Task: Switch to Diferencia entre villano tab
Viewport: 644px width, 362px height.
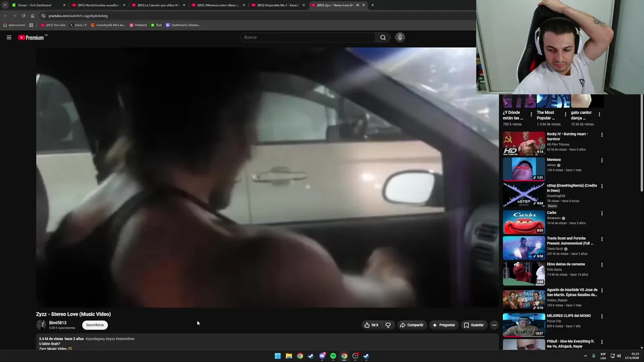Action: click(218, 5)
